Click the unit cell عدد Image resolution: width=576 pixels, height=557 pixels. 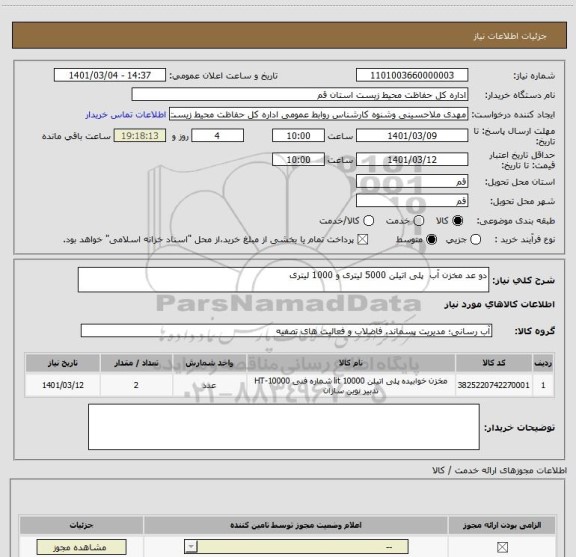209,385
